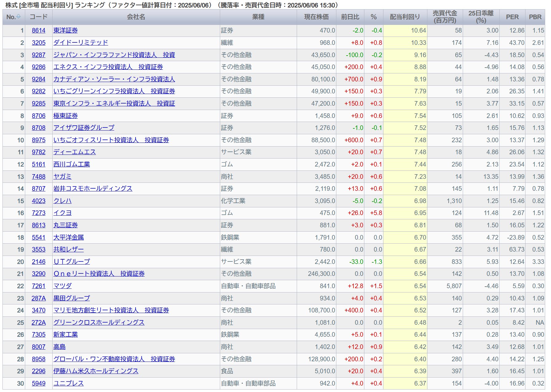Open 西川ゴム工業 company link
Viewport: 551px width, 392px height.
[x=72, y=164]
